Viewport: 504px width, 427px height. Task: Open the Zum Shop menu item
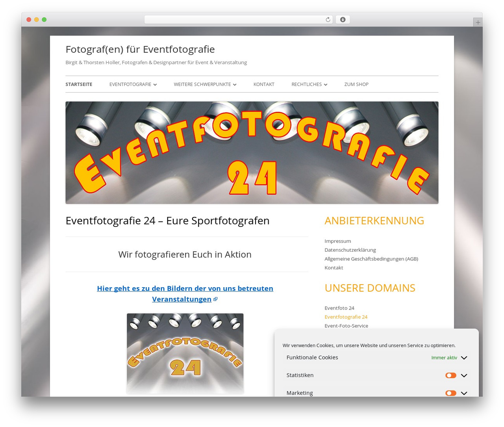pos(356,84)
